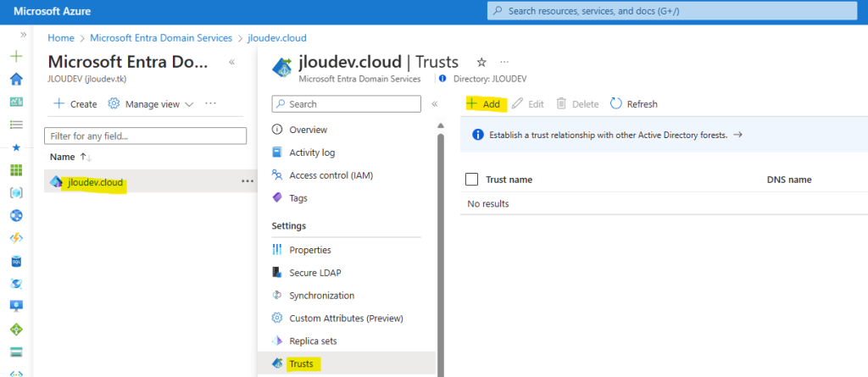Open Home icon in left sidebar

(17, 79)
